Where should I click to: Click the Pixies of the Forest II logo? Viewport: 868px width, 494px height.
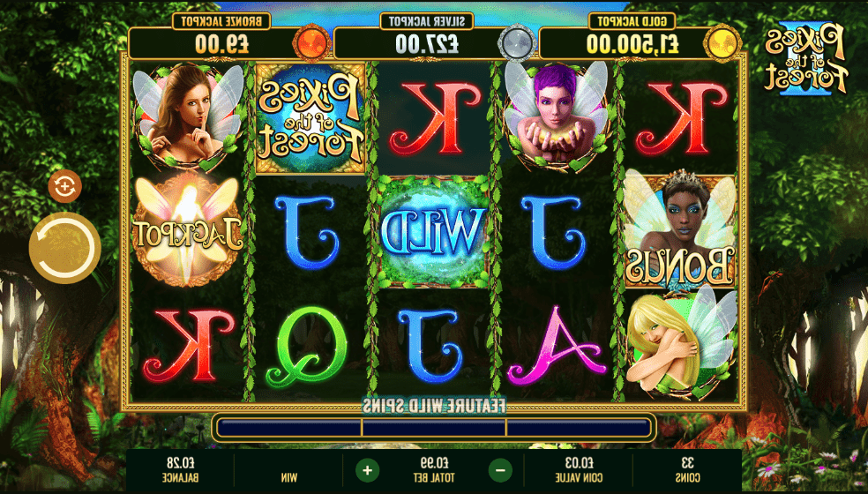point(805,59)
